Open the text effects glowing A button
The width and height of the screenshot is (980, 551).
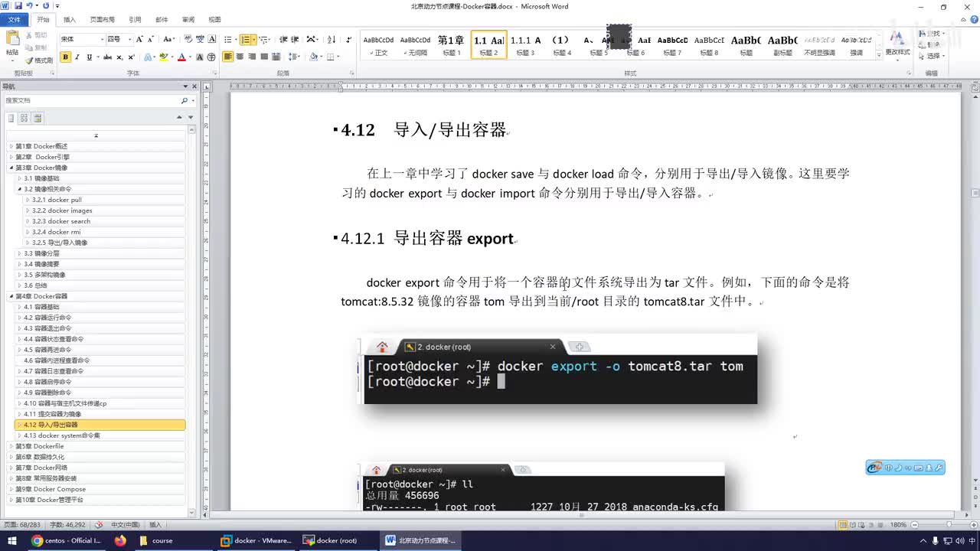(149, 57)
